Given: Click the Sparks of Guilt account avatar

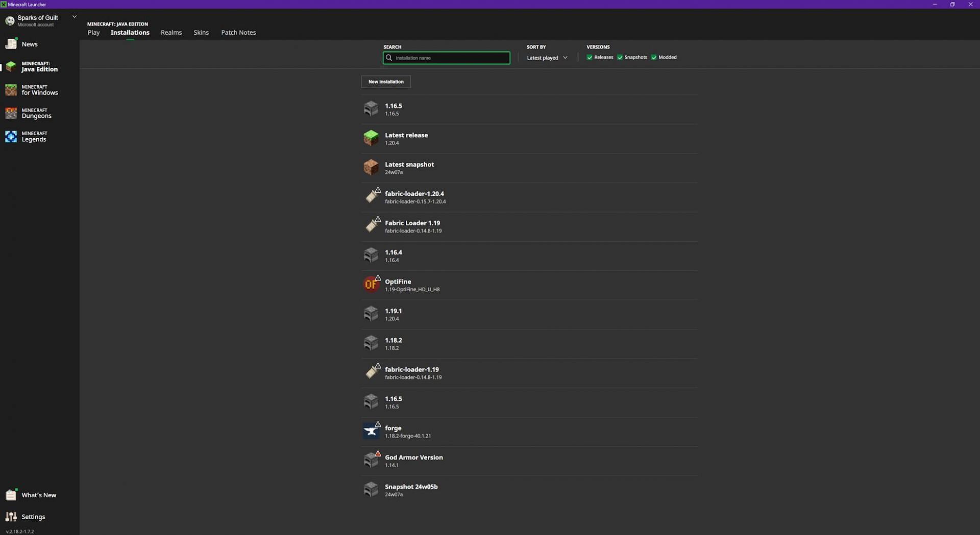Looking at the screenshot, I should pos(10,21).
